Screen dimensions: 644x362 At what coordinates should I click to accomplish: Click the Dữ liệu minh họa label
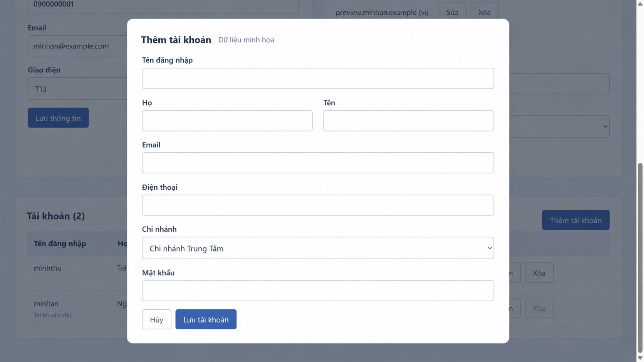click(x=246, y=40)
